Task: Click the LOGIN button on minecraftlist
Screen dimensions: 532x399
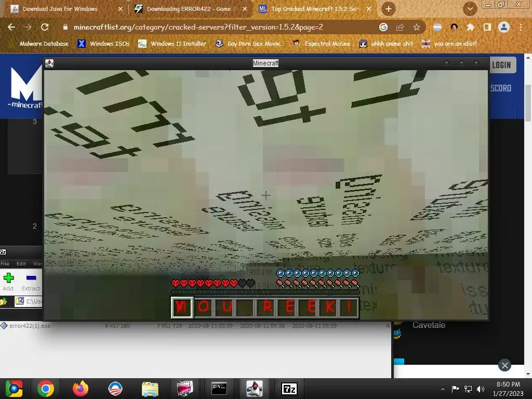Action: 502,65
